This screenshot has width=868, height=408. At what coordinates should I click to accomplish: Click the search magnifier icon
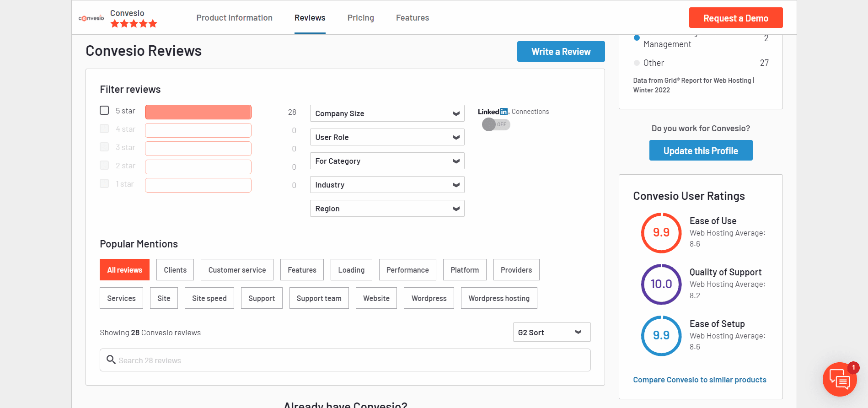(111, 360)
